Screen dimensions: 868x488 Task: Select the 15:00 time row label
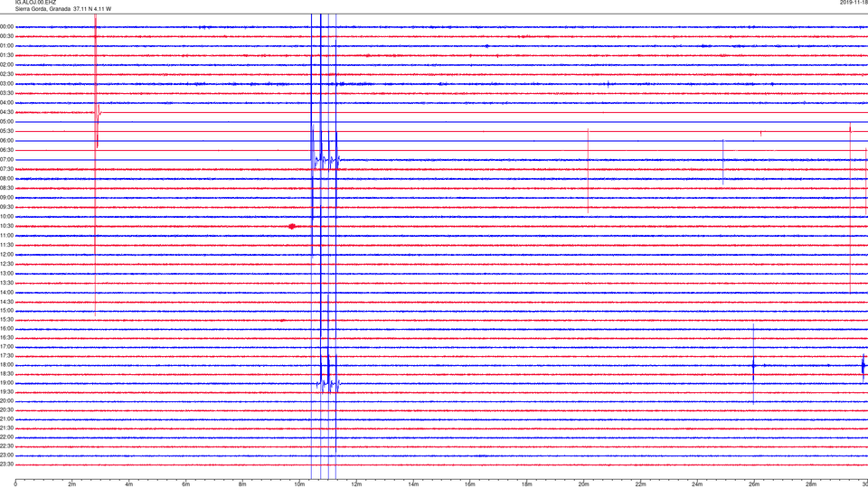coord(6,311)
